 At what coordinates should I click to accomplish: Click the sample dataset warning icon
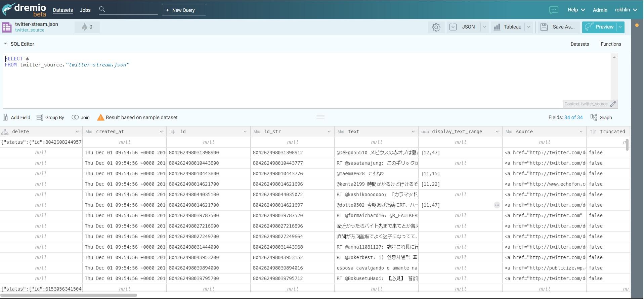coord(100,117)
